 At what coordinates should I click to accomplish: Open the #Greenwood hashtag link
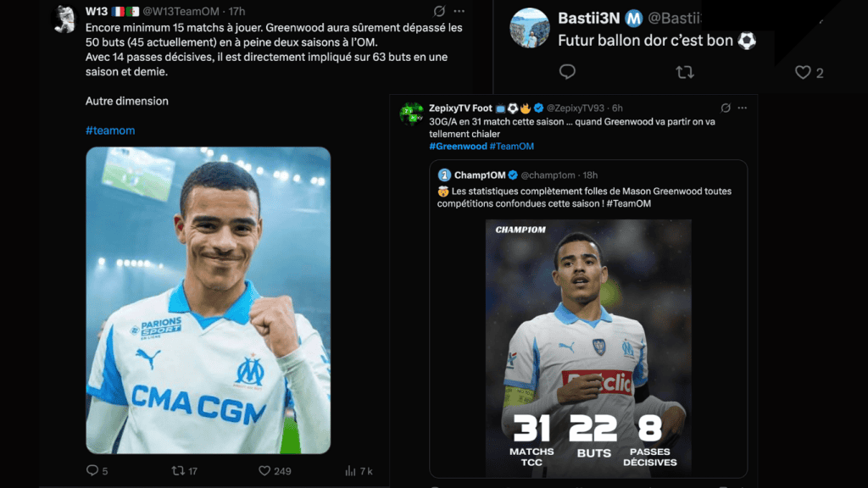coord(458,146)
